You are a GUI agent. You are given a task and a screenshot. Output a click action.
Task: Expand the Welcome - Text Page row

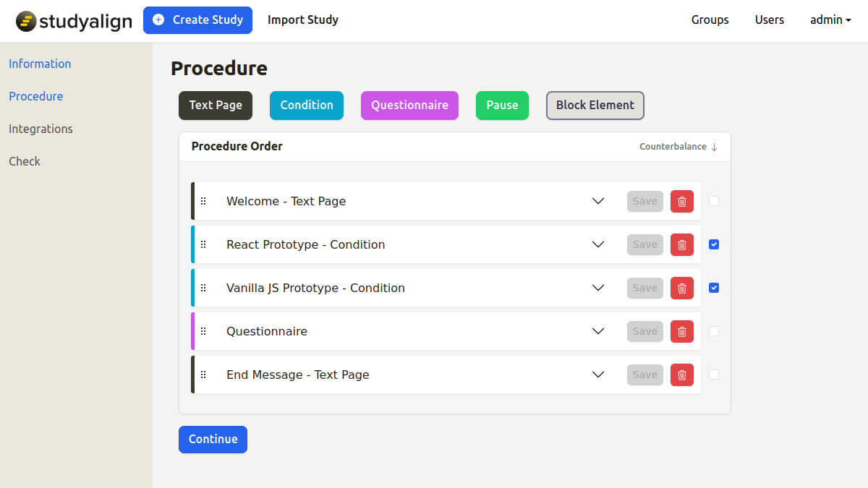(598, 201)
